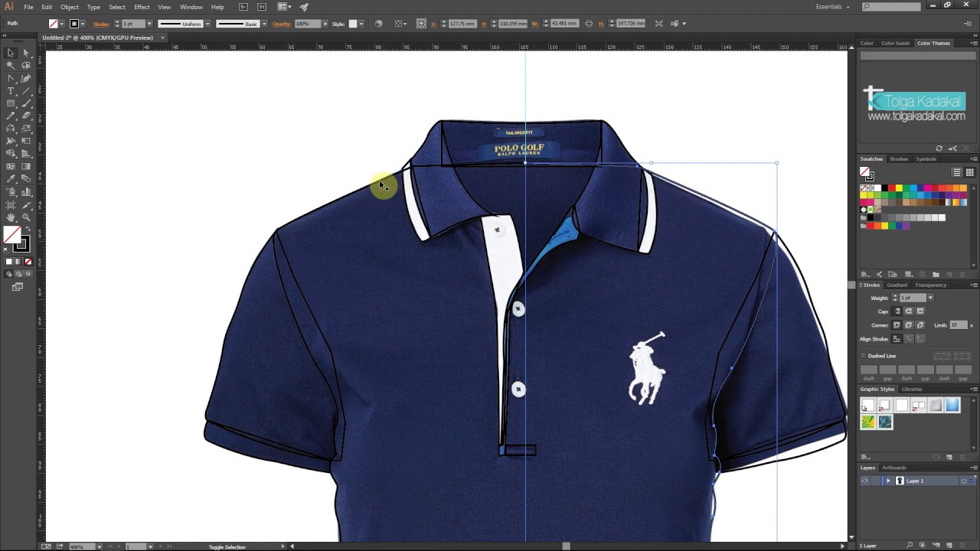Align stroke to center
The image size is (980, 551).
tap(897, 339)
